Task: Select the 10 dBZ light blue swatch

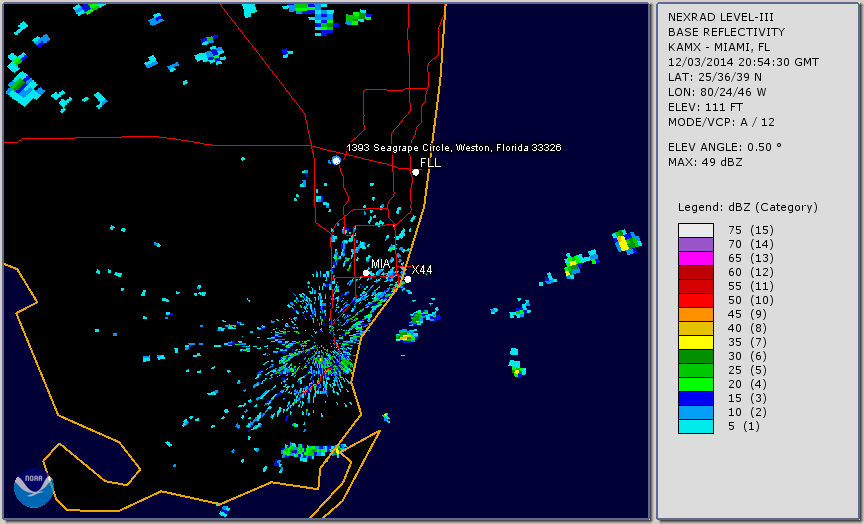Action: pos(696,412)
